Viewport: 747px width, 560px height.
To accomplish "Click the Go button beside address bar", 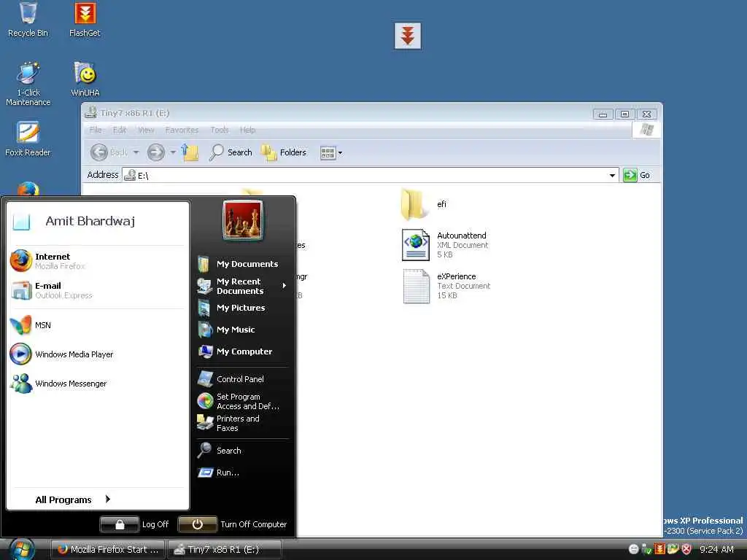I will coord(637,175).
